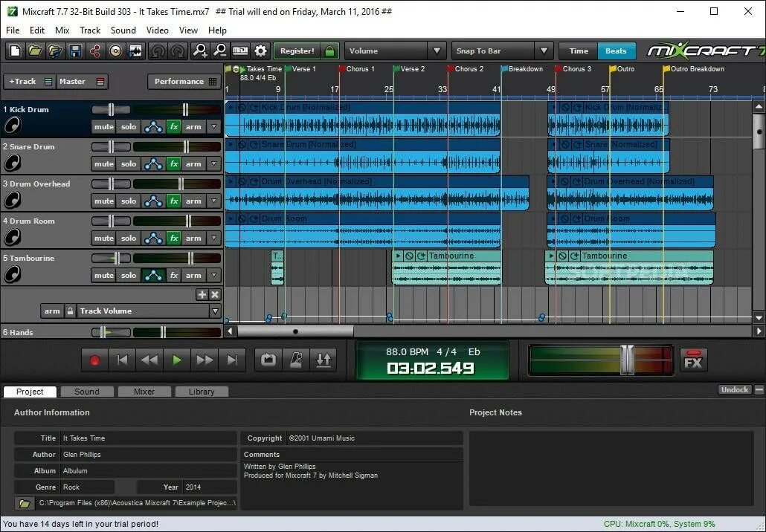The image size is (766, 532).
Task: Add an automation lane with plus icon
Action: 202,295
